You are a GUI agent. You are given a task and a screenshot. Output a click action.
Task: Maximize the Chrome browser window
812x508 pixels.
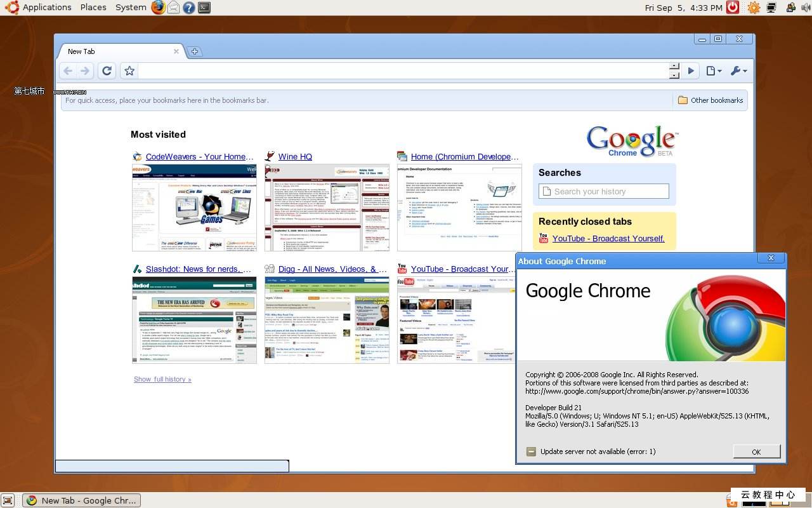tap(718, 39)
